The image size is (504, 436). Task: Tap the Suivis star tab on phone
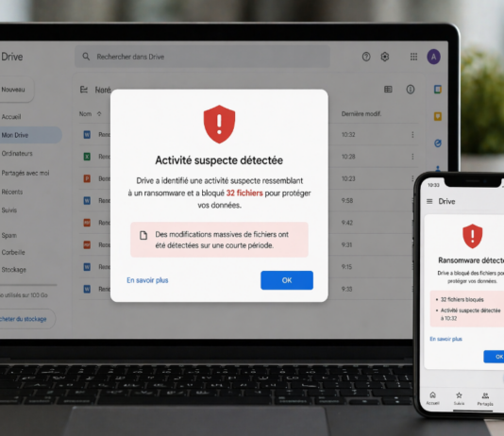[459, 398]
